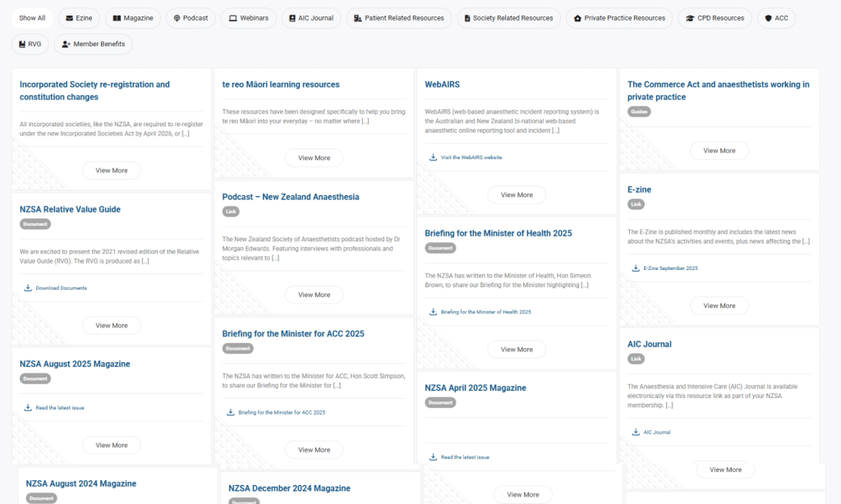
Task: Click the AIC Journal filter icon
Action: tap(292, 18)
